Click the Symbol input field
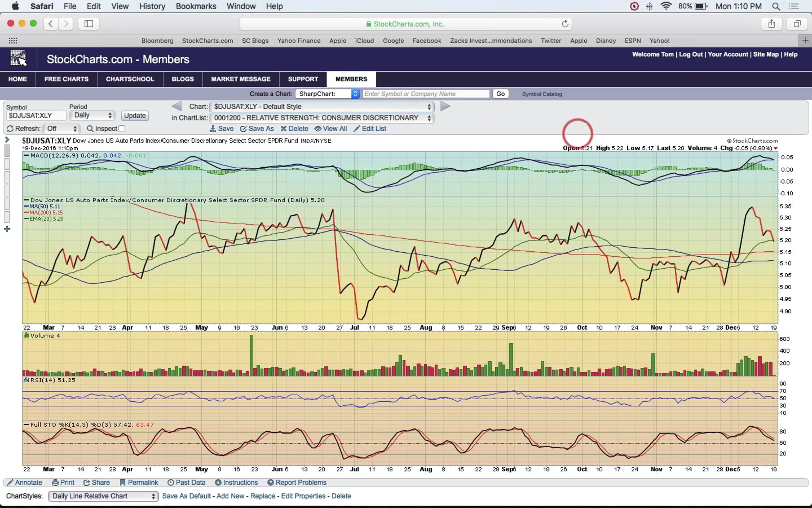This screenshot has height=508, width=812. pyautogui.click(x=36, y=115)
